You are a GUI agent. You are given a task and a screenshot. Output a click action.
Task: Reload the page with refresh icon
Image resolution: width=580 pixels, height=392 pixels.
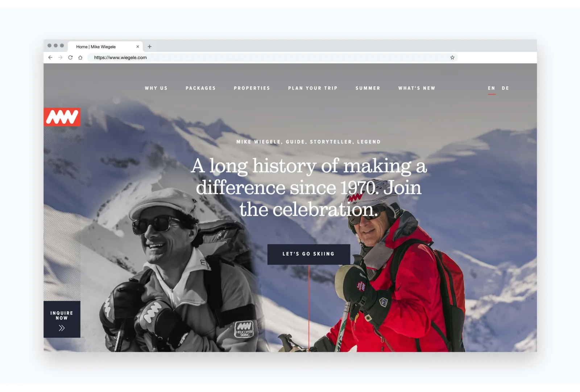coord(70,57)
